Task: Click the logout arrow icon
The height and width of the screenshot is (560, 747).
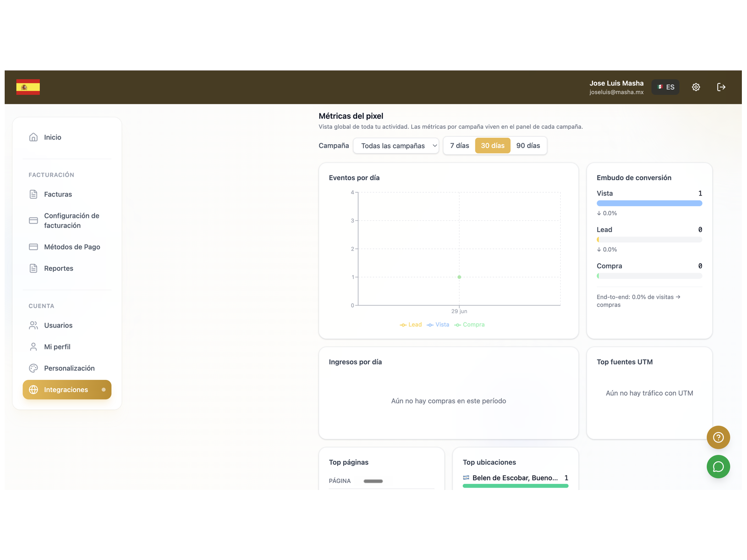Action: coord(721,87)
